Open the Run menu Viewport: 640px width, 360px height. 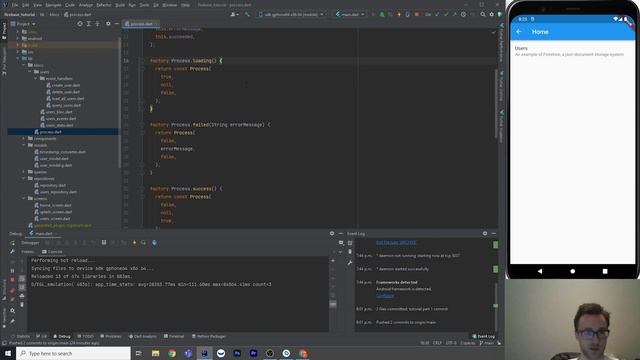pyautogui.click(x=132, y=5)
